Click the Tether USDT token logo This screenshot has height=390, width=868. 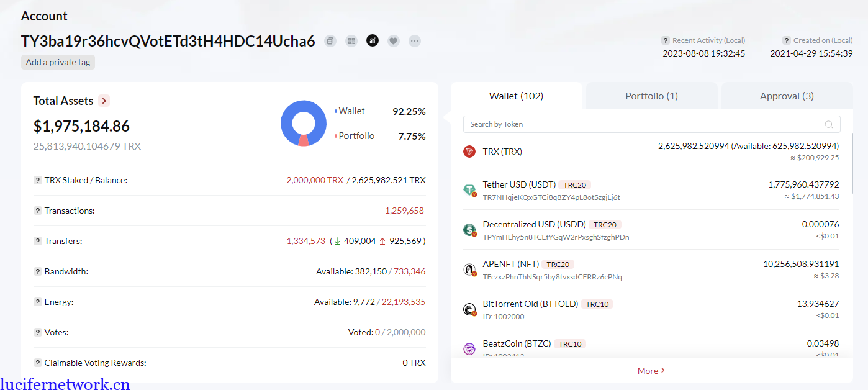(x=469, y=190)
